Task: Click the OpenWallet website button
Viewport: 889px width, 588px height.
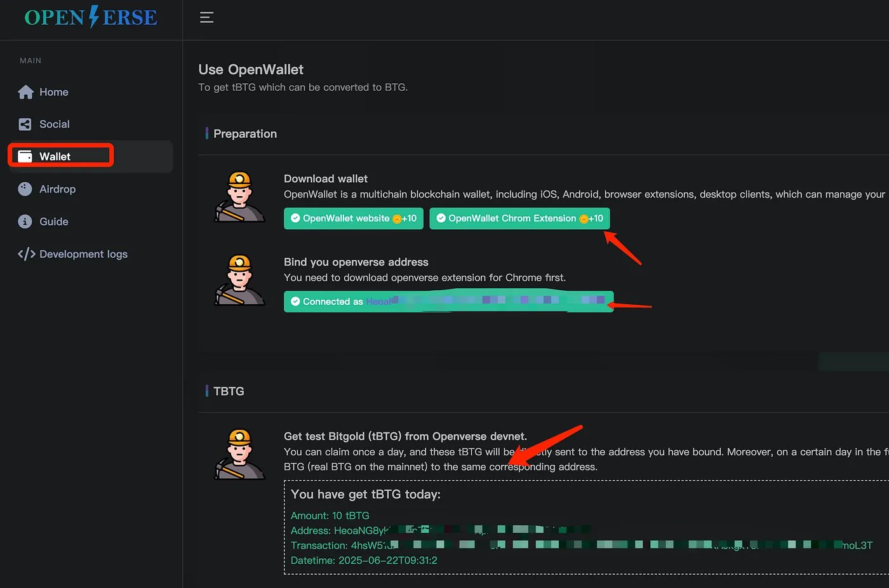Action: click(353, 218)
